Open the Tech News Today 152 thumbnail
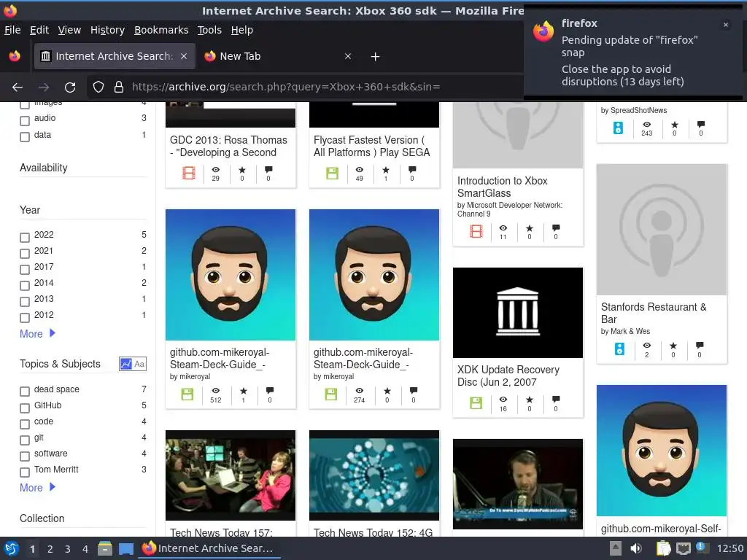The height and width of the screenshot is (560, 747). coord(374,475)
